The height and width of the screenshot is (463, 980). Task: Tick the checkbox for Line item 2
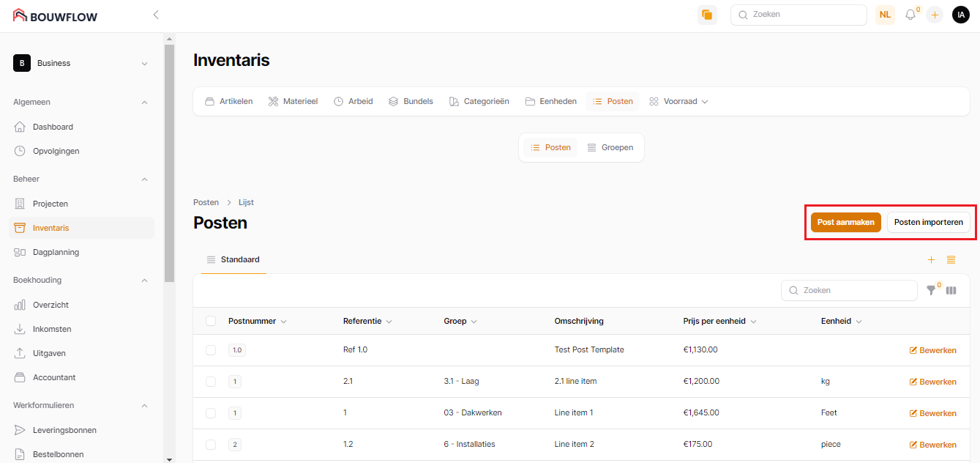click(211, 445)
